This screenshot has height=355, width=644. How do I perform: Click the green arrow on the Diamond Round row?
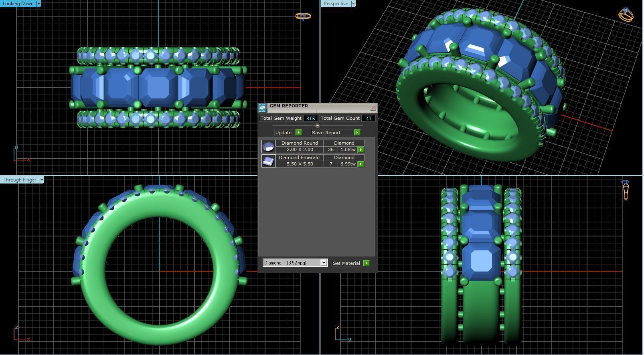tap(361, 150)
